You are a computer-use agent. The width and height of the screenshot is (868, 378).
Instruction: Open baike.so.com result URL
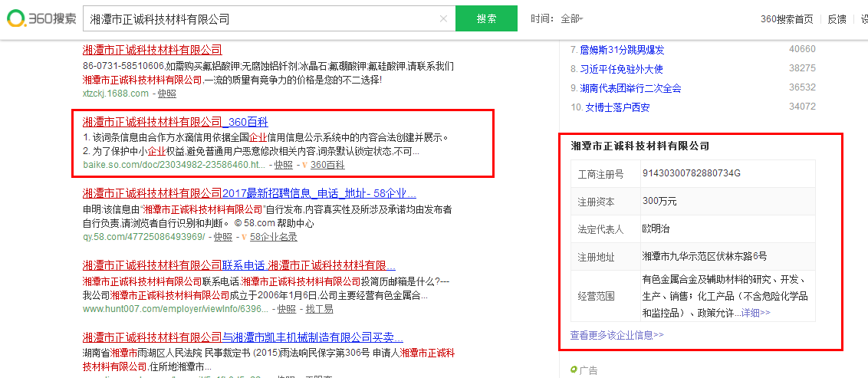pyautogui.click(x=174, y=164)
